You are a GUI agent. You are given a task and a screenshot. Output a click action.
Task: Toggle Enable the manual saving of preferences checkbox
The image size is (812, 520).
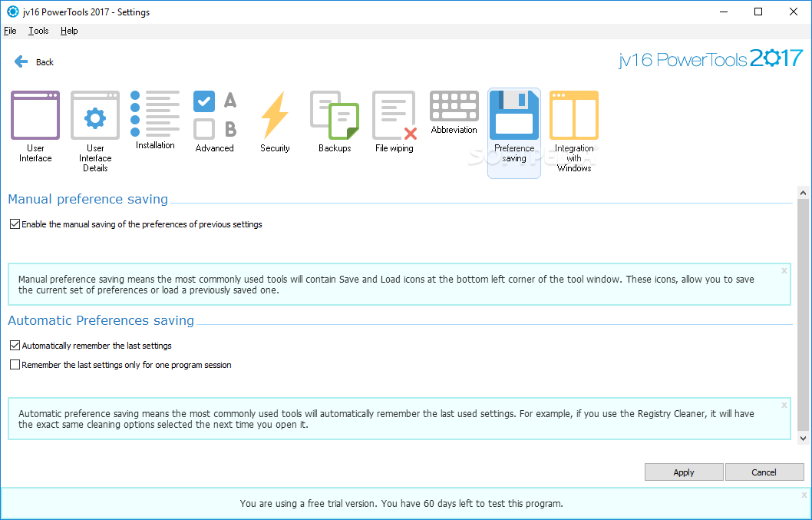pos(15,224)
